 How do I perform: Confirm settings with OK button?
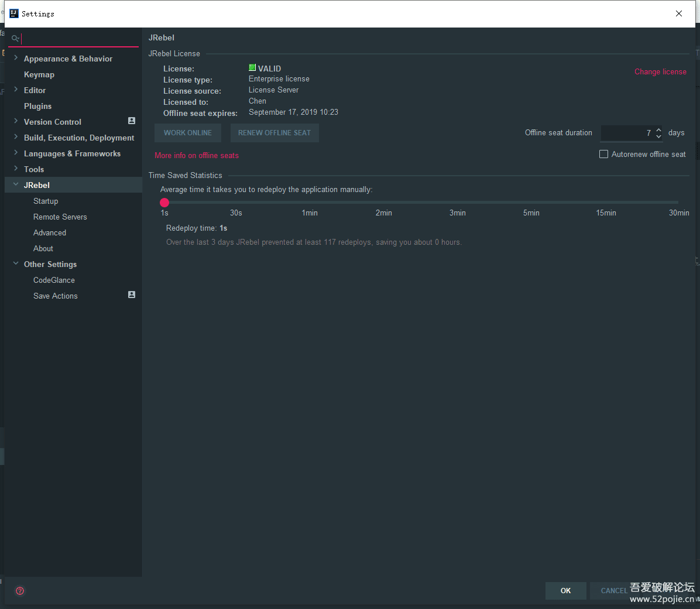coord(565,591)
